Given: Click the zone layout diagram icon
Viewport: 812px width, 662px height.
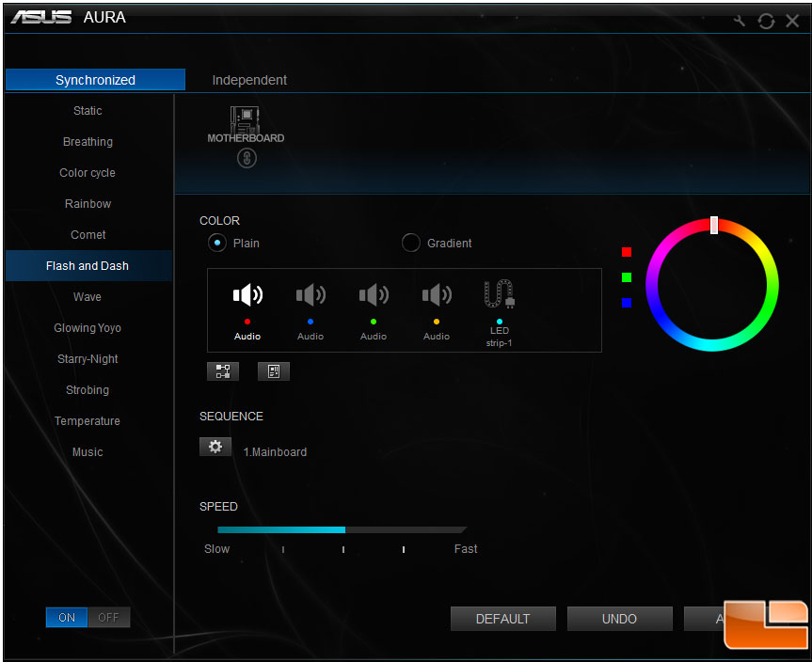Looking at the screenshot, I should pos(223,371).
